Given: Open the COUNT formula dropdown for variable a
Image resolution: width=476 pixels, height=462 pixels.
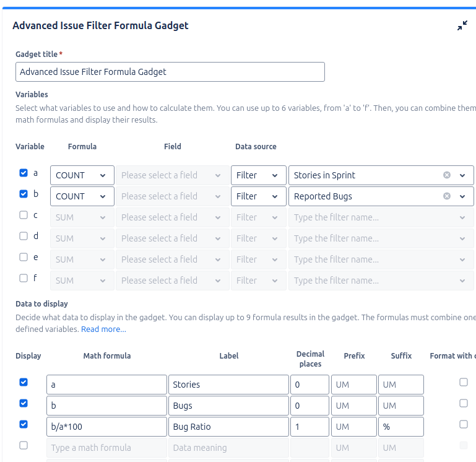Looking at the screenshot, I should 82,175.
